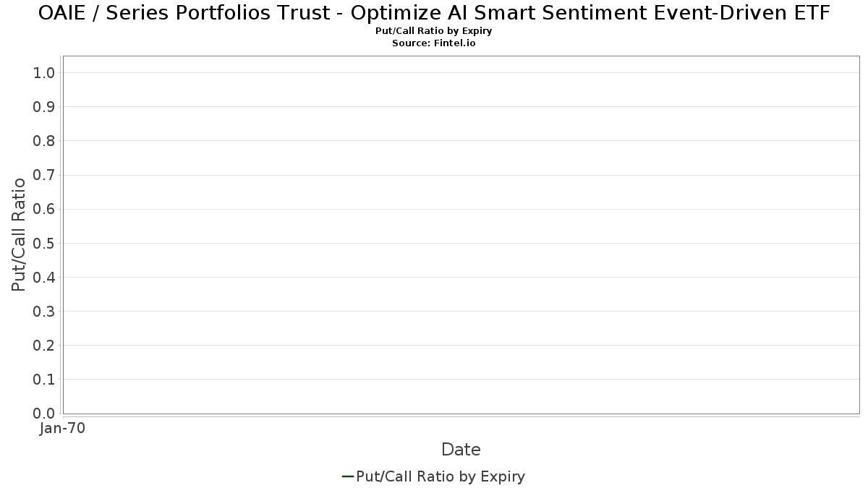
Task: Click the 0.5 y-axis tick label
Action: coord(44,243)
